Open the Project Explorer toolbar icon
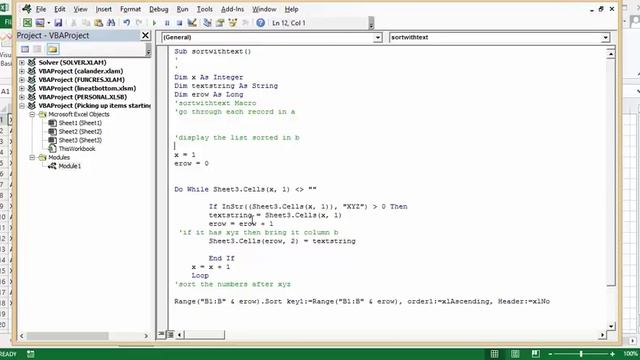The height and width of the screenshot is (360, 640). (x=207, y=23)
